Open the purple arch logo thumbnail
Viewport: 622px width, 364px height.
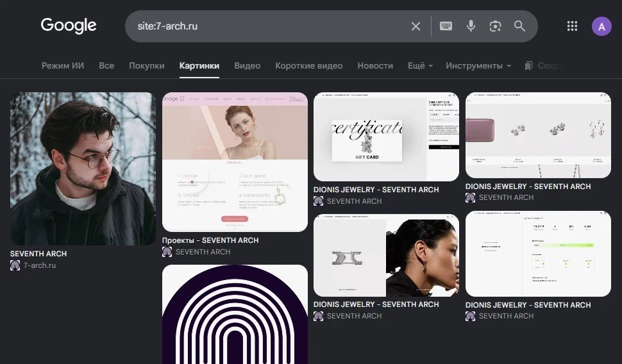(235, 315)
